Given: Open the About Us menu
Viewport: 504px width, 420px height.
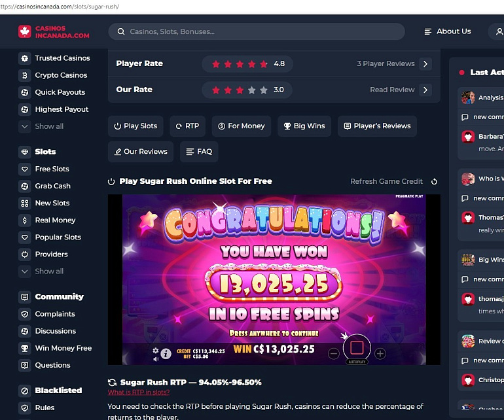Looking at the screenshot, I should 448,31.
